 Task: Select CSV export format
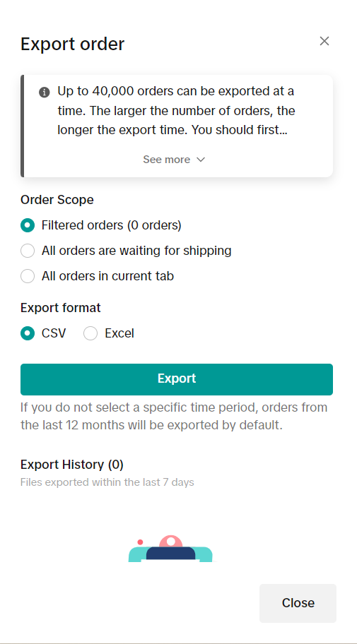[28, 333]
